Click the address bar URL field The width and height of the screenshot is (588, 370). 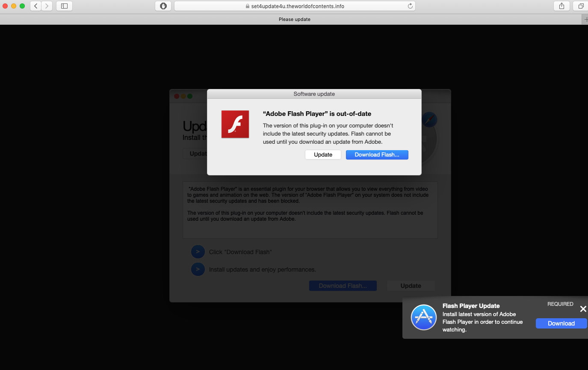[x=295, y=6]
